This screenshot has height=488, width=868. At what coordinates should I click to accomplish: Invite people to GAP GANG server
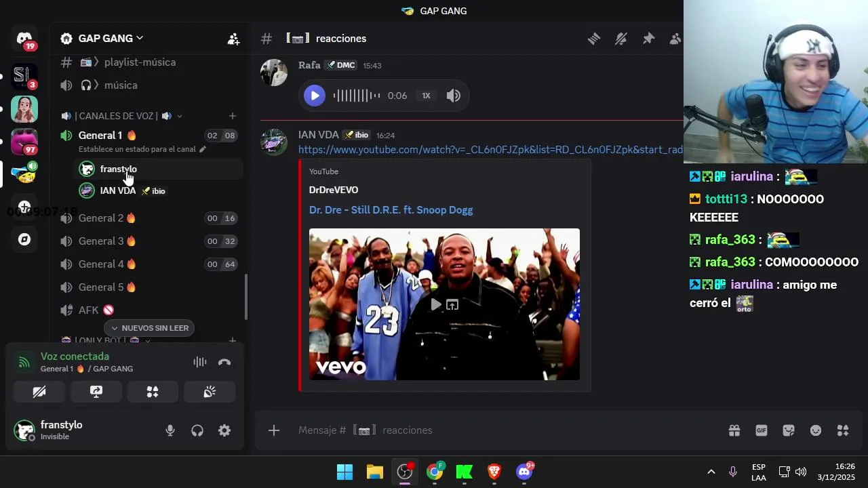tap(233, 39)
